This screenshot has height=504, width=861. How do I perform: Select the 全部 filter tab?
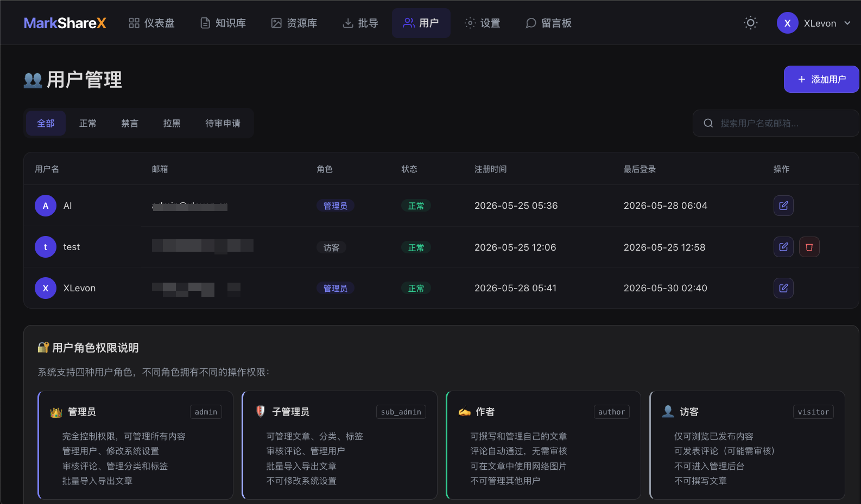[x=46, y=123]
